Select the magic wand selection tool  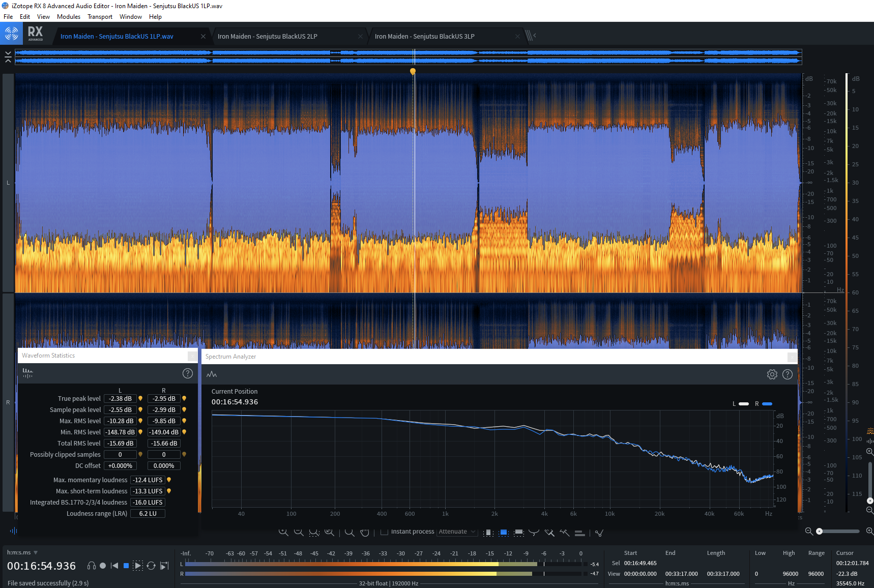[564, 533]
